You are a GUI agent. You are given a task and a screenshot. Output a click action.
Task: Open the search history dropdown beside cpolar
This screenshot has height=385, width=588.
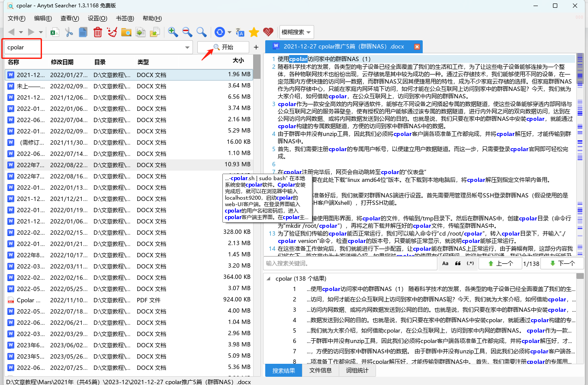pyautogui.click(x=187, y=48)
